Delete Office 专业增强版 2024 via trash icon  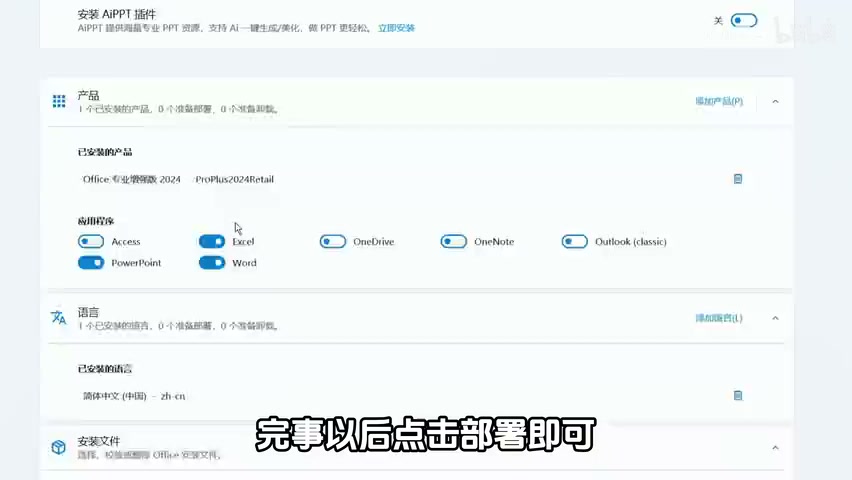[x=737, y=179]
